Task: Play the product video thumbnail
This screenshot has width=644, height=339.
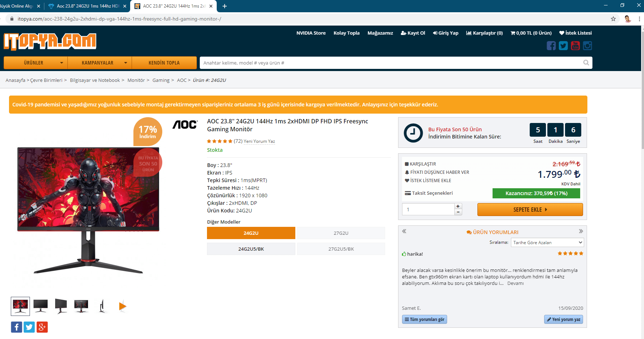Action: 123,306
